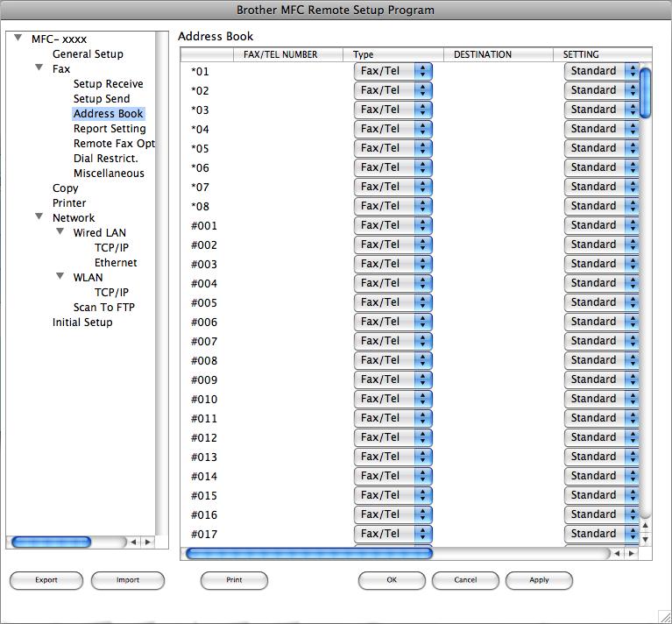Apply the settings to the machine
Viewport: 672px width, 624px height.
[539, 580]
